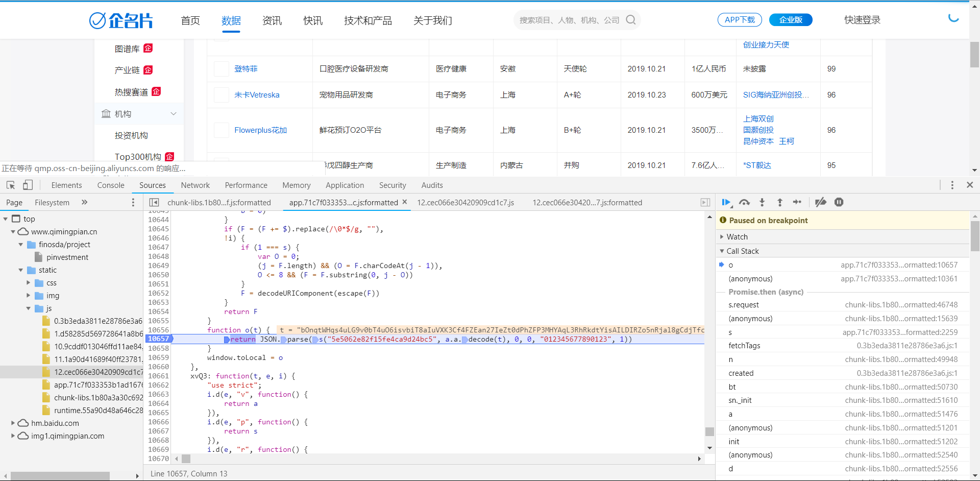Switch to Elements tab

(66, 185)
